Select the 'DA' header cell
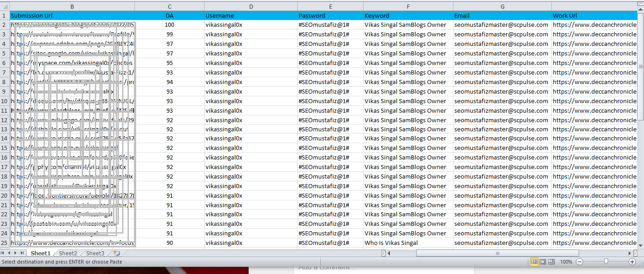The height and width of the screenshot is (274, 644). coord(170,15)
